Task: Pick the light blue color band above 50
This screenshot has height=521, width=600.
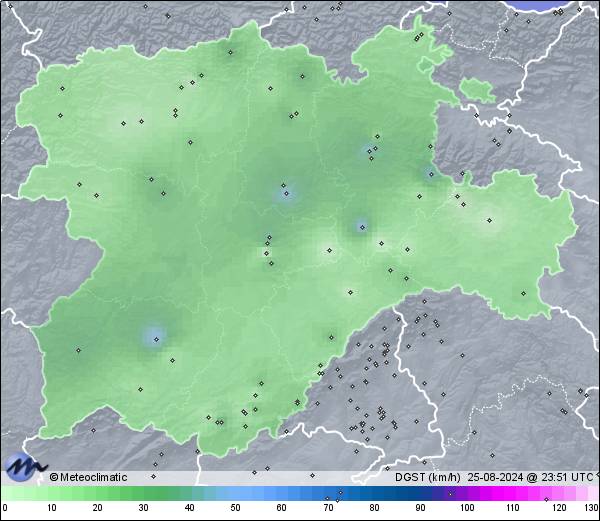Action: [235, 494]
